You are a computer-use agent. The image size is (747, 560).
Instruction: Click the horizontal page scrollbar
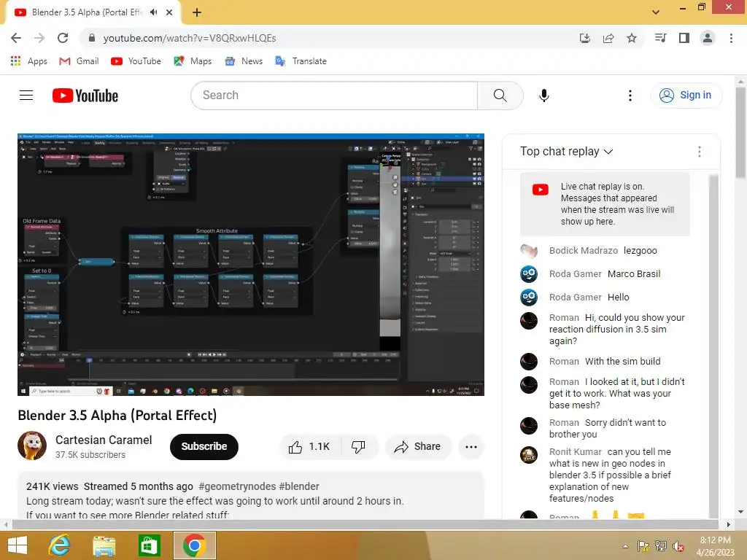coord(366,525)
